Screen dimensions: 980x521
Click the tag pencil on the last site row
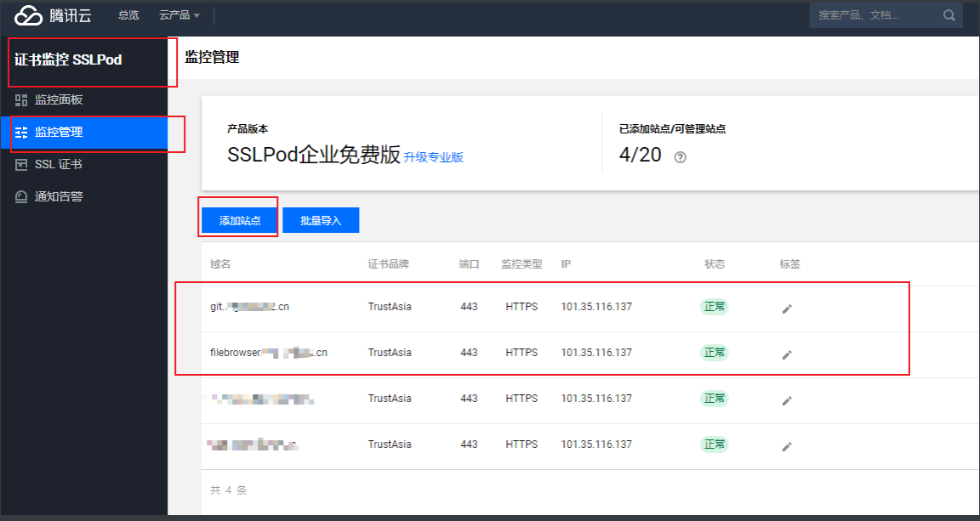coord(787,445)
